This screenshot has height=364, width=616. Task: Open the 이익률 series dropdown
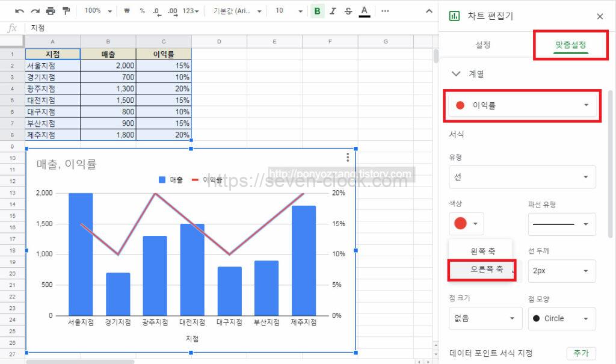point(522,105)
